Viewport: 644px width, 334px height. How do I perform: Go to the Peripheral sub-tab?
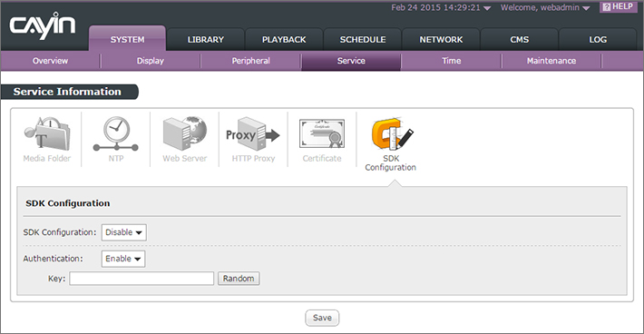[x=250, y=61]
